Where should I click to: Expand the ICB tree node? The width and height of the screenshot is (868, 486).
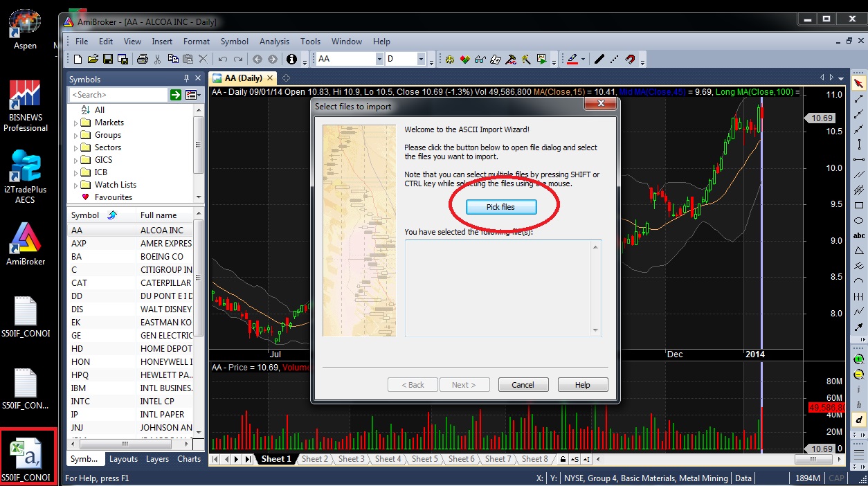point(75,173)
